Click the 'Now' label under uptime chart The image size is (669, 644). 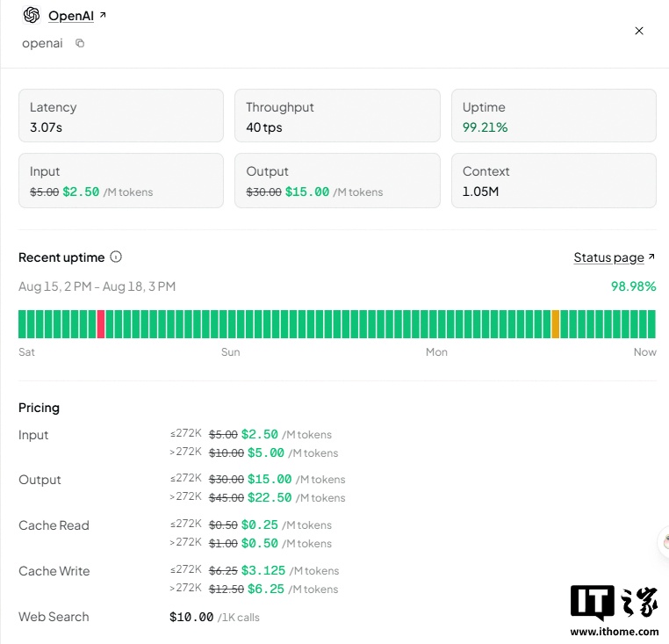644,352
